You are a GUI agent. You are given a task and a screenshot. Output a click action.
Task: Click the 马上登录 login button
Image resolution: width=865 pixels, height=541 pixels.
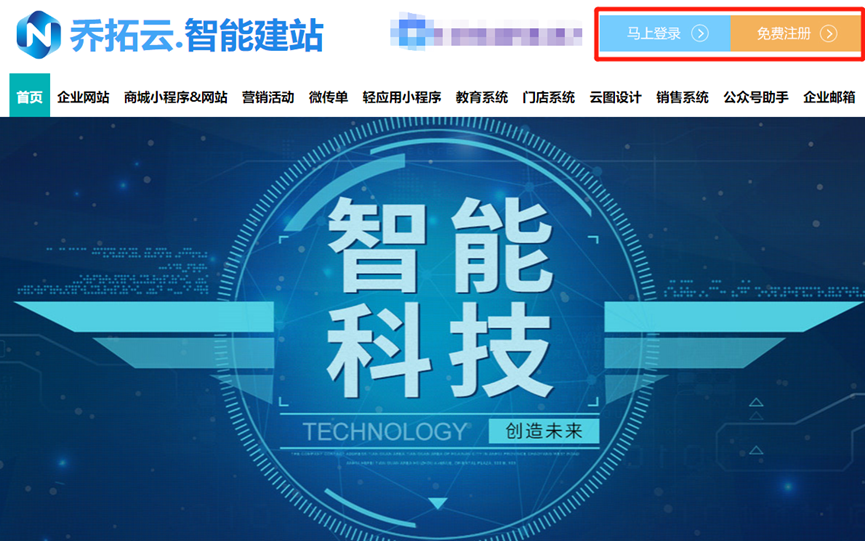point(665,34)
